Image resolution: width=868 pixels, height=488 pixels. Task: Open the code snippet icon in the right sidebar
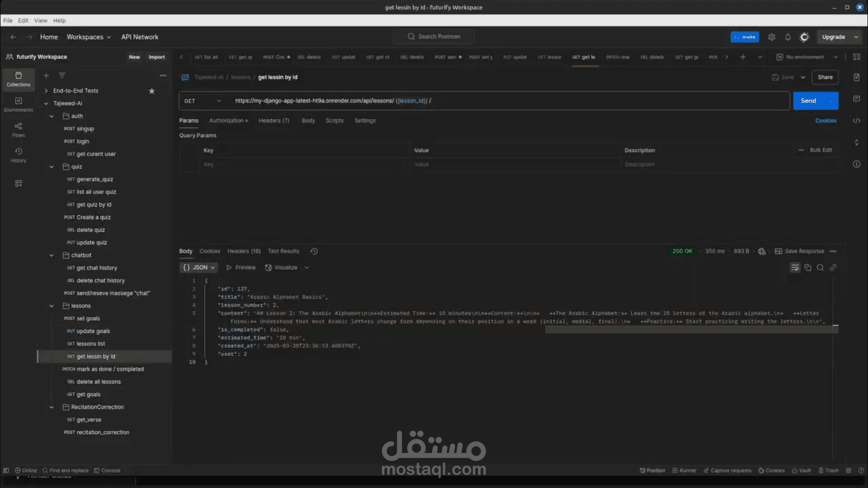tap(857, 120)
